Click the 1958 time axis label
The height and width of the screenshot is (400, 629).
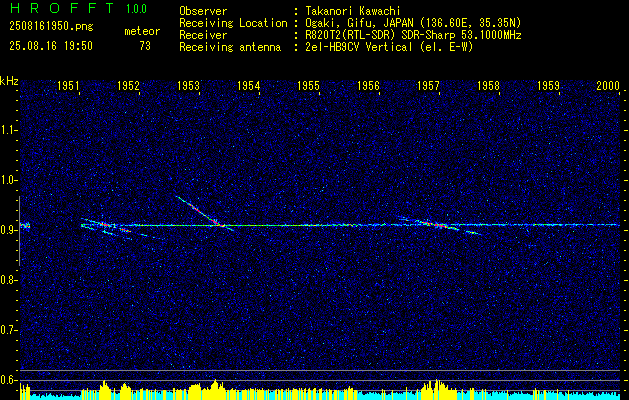(x=489, y=85)
